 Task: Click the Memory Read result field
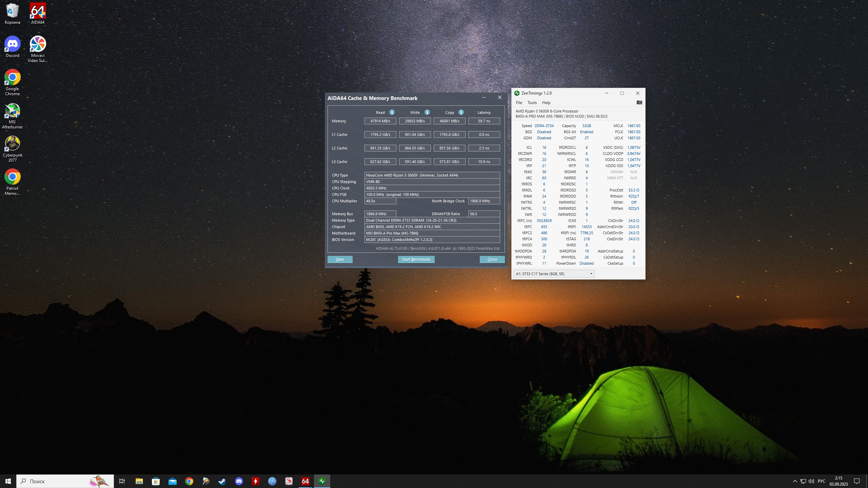coord(380,121)
